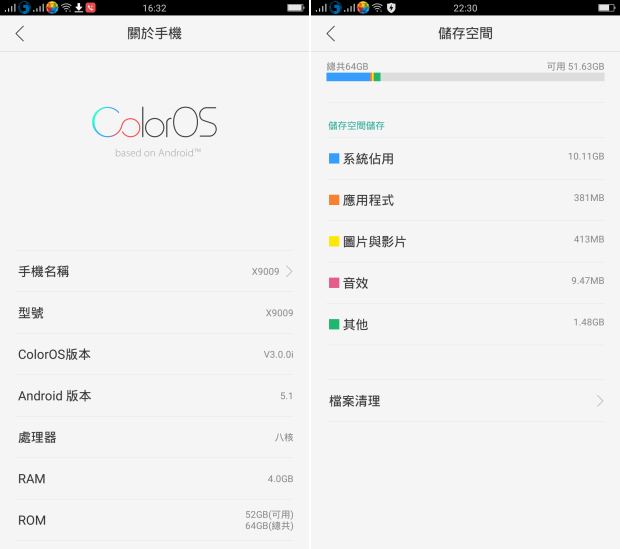Click blue 系統佔用 color square
The width and height of the screenshot is (620, 549).
point(334,159)
